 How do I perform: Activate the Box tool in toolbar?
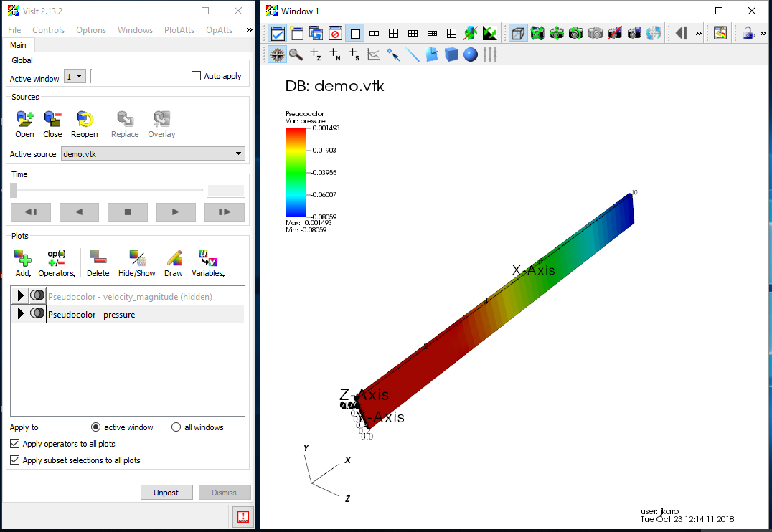tap(451, 54)
